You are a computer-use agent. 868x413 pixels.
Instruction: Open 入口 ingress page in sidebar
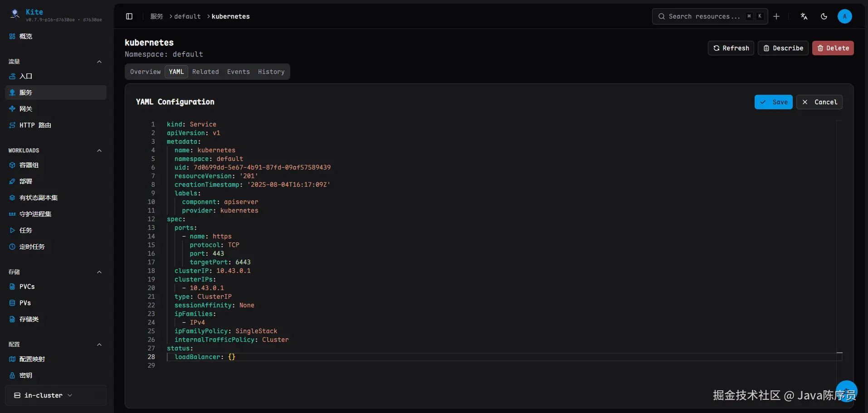pyautogui.click(x=25, y=76)
